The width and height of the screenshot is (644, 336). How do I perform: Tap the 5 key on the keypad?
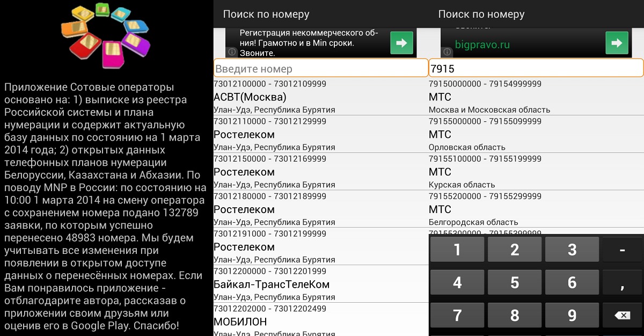tap(515, 282)
